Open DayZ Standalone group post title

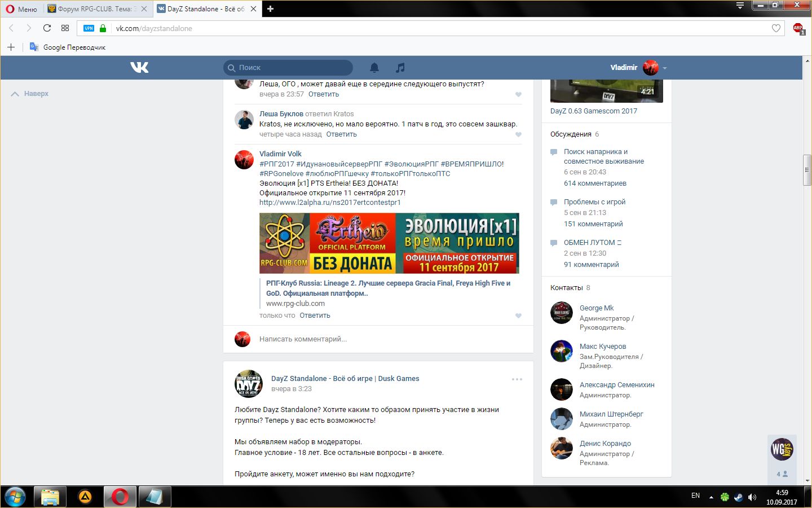point(345,379)
